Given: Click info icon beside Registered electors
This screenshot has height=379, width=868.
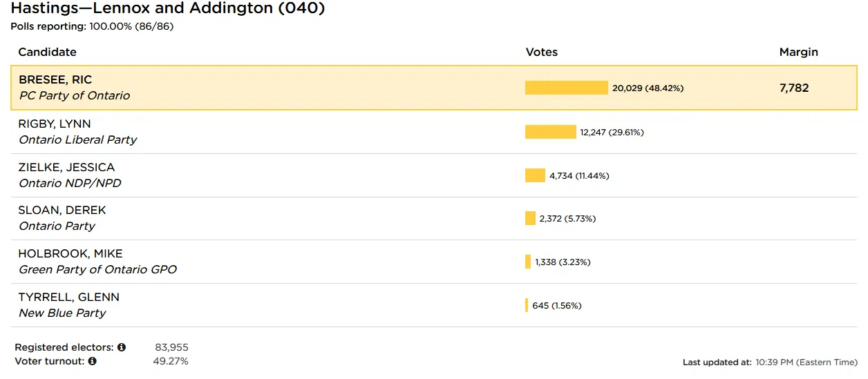Looking at the screenshot, I should click(x=122, y=347).
